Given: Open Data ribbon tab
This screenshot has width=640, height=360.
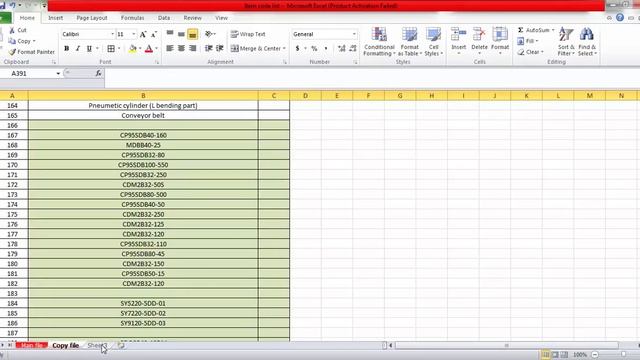Looking at the screenshot, I should [164, 18].
